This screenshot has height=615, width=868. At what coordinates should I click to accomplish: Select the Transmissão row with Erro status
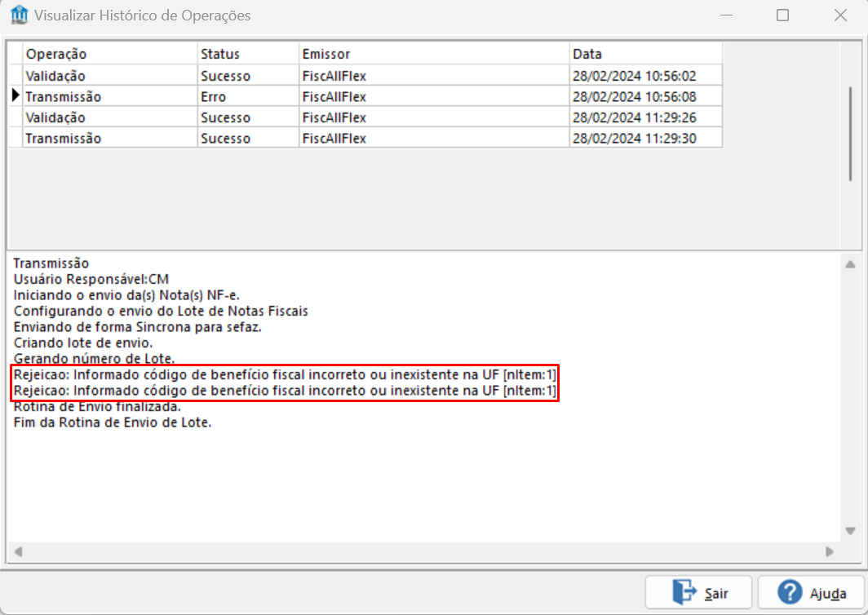point(366,96)
